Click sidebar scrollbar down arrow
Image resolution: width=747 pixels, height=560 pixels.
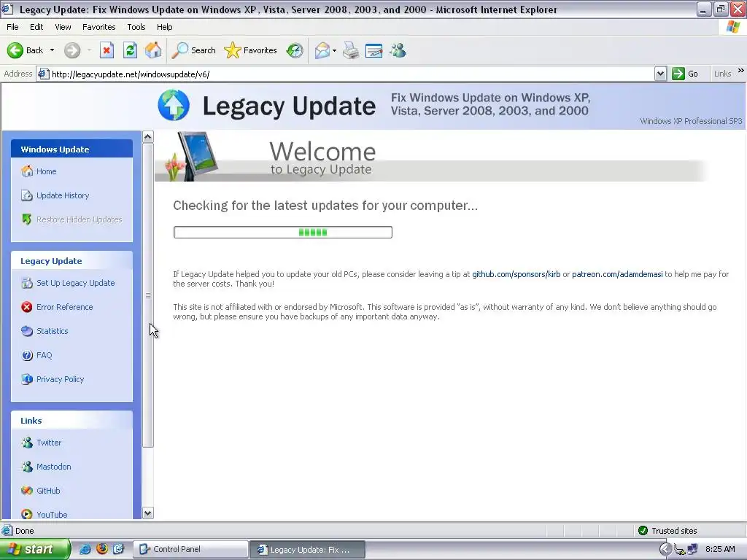pos(147,513)
